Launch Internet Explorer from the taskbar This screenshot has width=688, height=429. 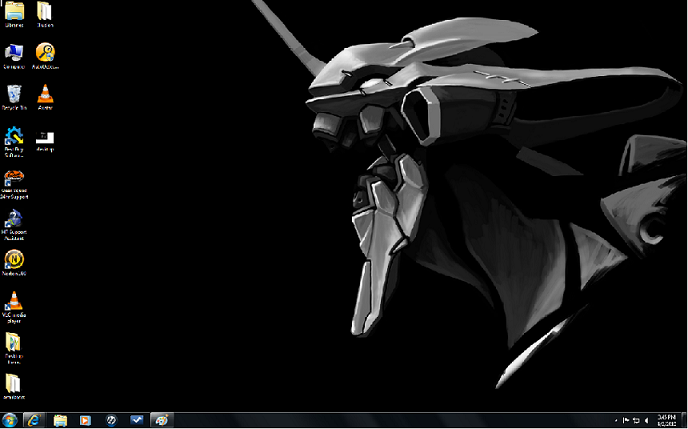click(x=34, y=420)
